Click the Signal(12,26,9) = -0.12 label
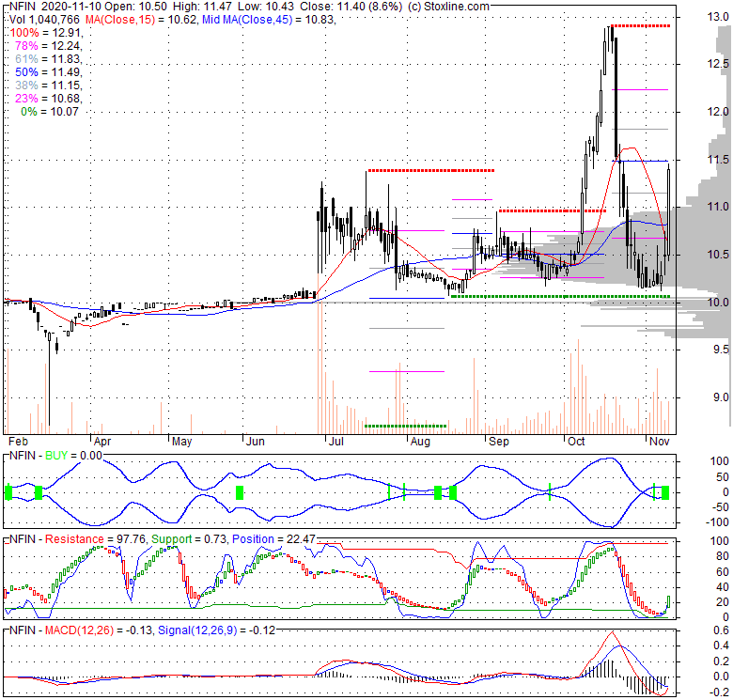The height and width of the screenshot is (700, 733). click(x=216, y=630)
